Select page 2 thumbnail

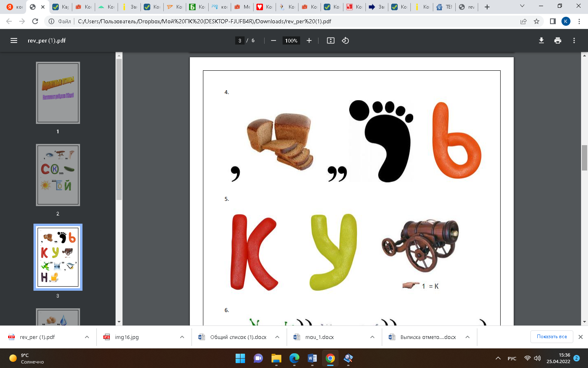[x=58, y=175]
